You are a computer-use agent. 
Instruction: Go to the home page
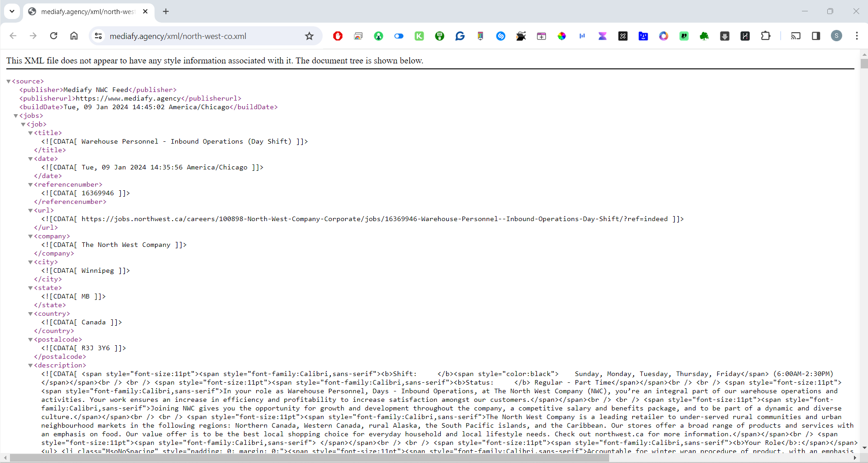point(74,36)
